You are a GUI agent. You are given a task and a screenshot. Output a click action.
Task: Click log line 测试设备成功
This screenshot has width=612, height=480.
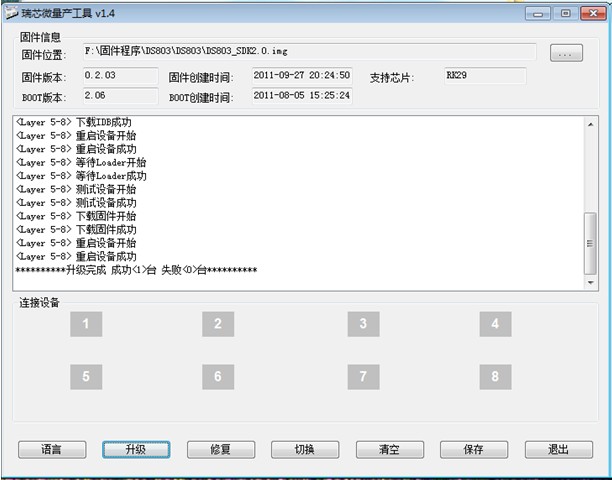click(x=76, y=203)
